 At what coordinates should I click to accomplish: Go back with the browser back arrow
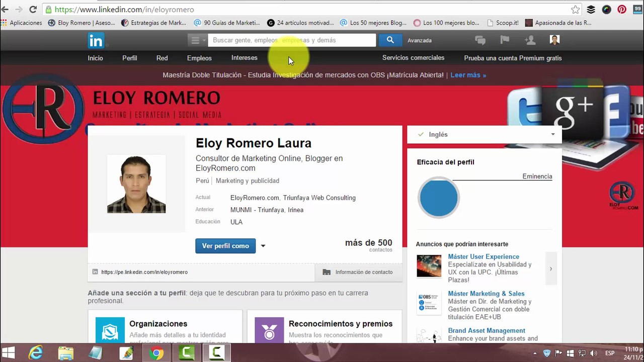point(5,9)
